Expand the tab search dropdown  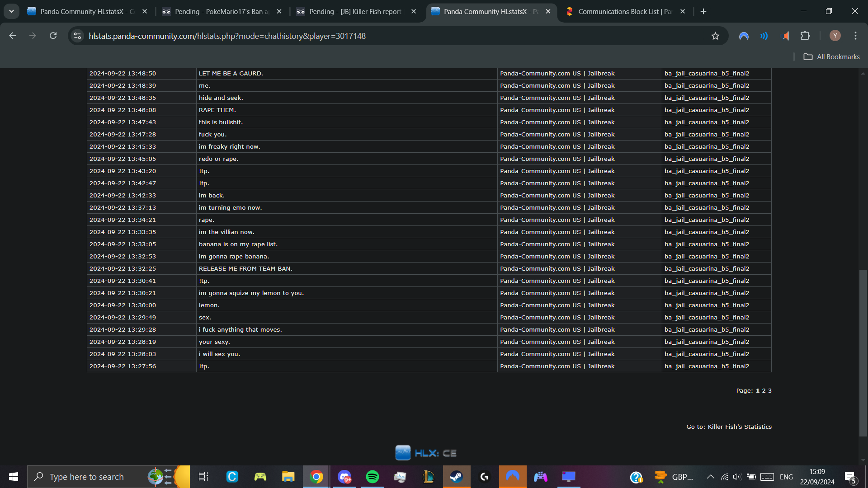(x=11, y=11)
